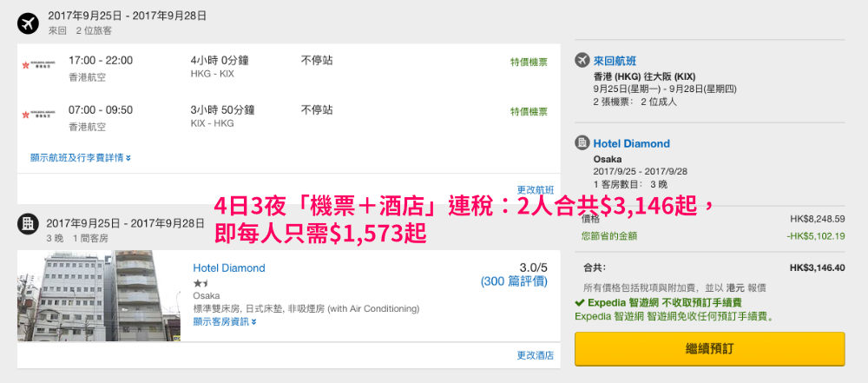Image resolution: width=868 pixels, height=383 pixels.
Task: Click the HK$8,248.59 original price
Action: 818,219
